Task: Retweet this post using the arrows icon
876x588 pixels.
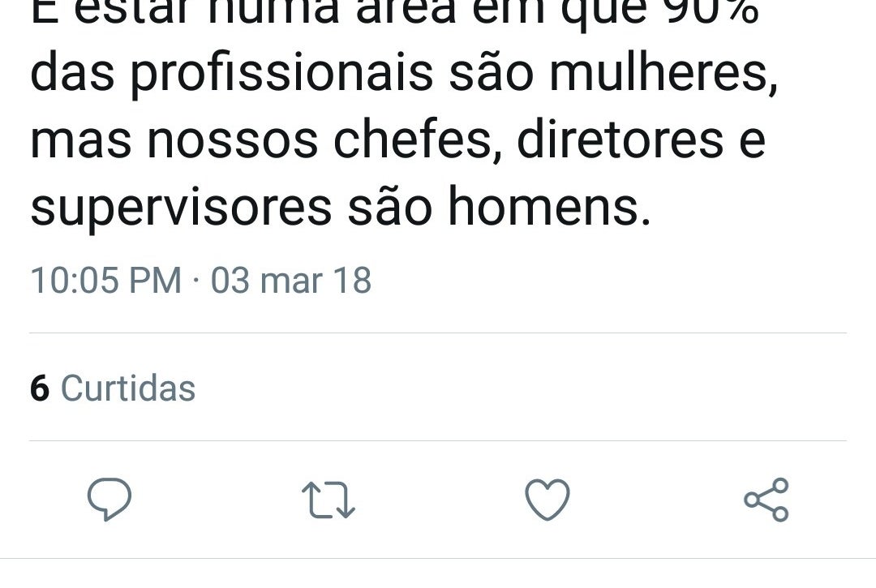Action: 328,500
